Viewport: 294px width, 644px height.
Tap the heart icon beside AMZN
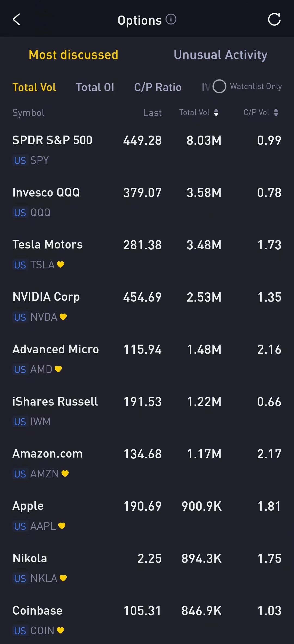pos(65,473)
